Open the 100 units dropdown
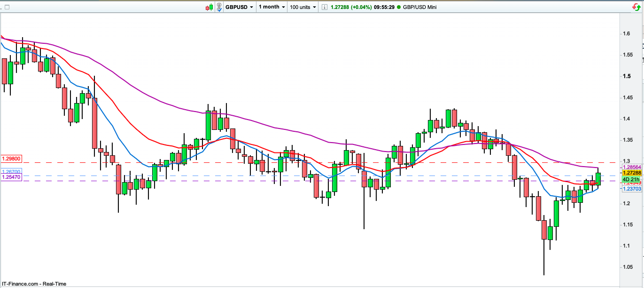The image size is (644, 288). [303, 7]
